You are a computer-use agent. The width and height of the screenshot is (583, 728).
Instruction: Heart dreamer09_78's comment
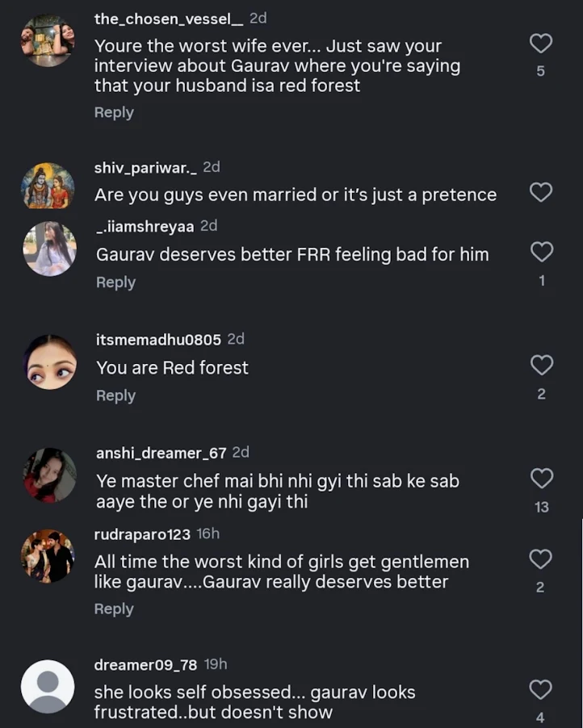[x=540, y=689]
